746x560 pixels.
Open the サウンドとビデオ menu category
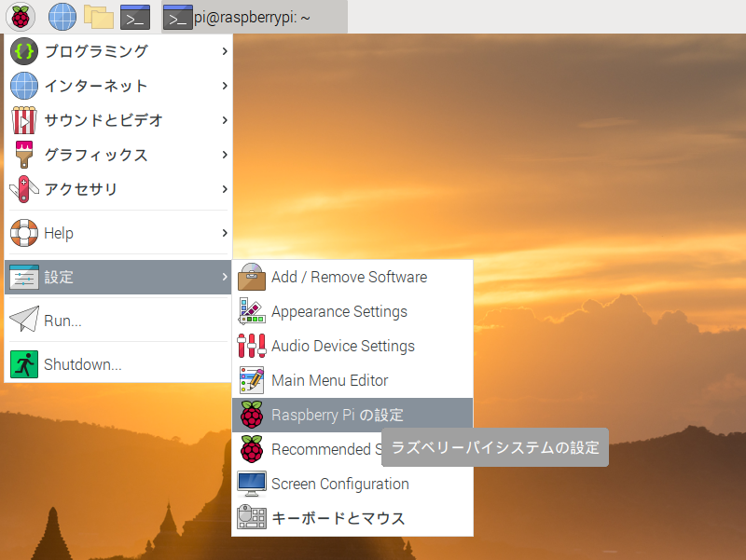coord(118,120)
